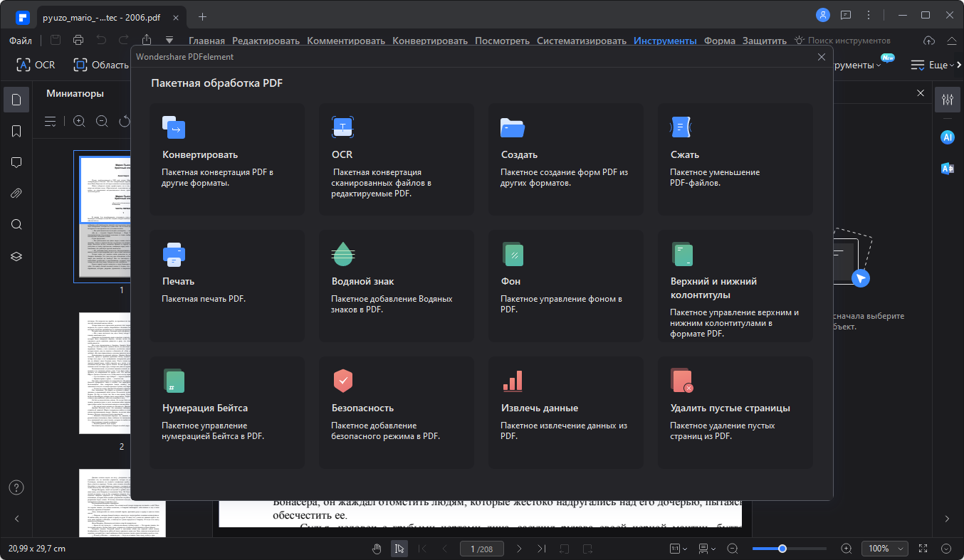Expand the Еще menu chevron
This screenshot has width=964, height=560.
tap(952, 65)
